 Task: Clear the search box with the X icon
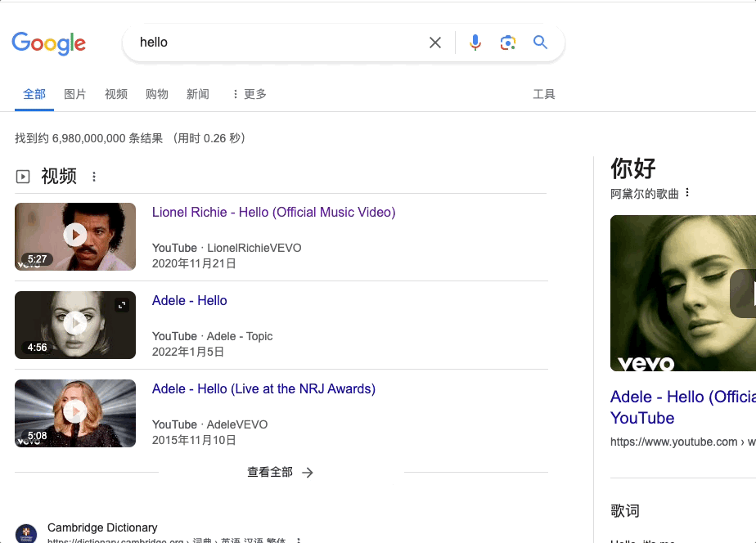tap(435, 43)
